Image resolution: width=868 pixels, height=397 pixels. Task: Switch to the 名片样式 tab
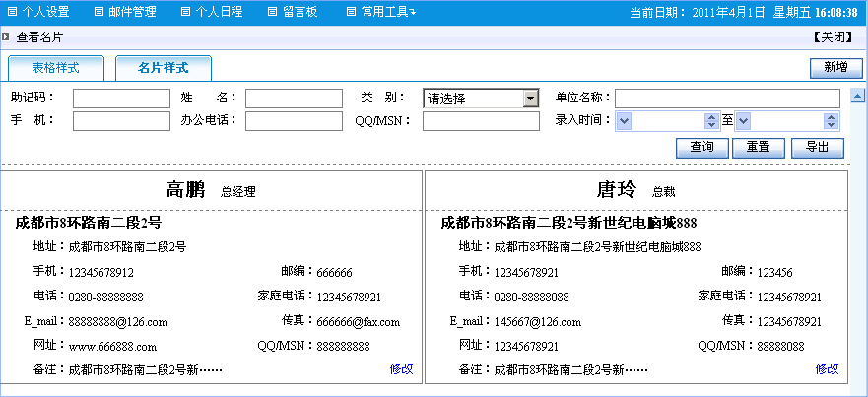coord(164,69)
